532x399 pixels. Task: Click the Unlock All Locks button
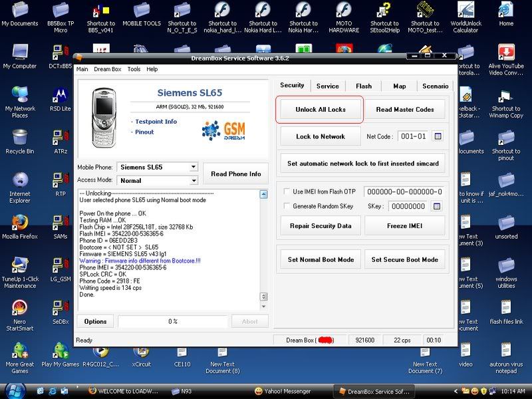(x=321, y=110)
